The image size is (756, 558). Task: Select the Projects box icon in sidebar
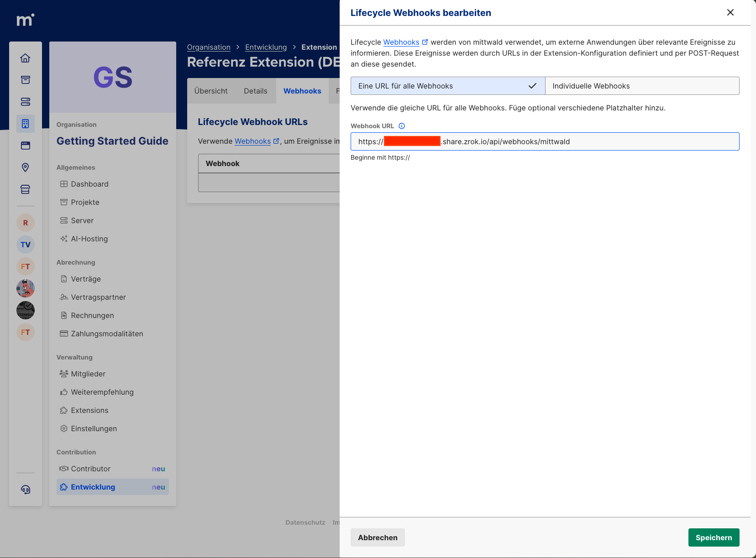pyautogui.click(x=26, y=79)
